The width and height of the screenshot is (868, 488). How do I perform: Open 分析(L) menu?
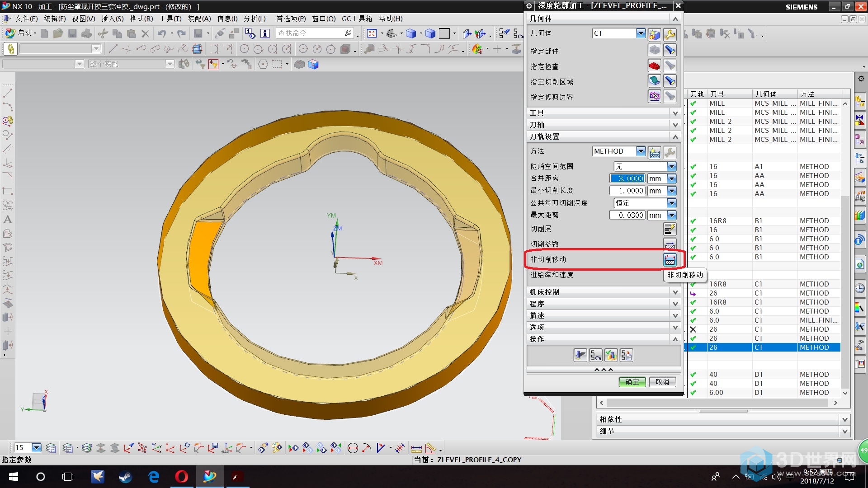pyautogui.click(x=255, y=19)
